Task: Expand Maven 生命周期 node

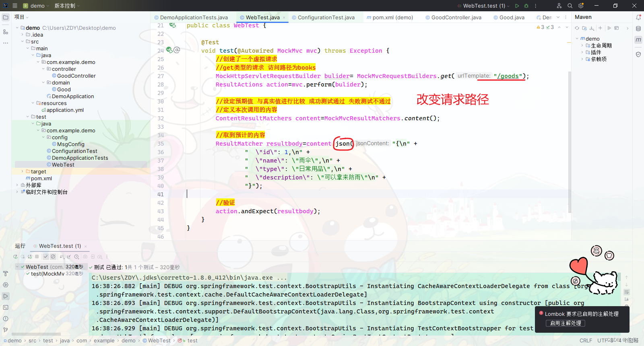Action: (582, 45)
